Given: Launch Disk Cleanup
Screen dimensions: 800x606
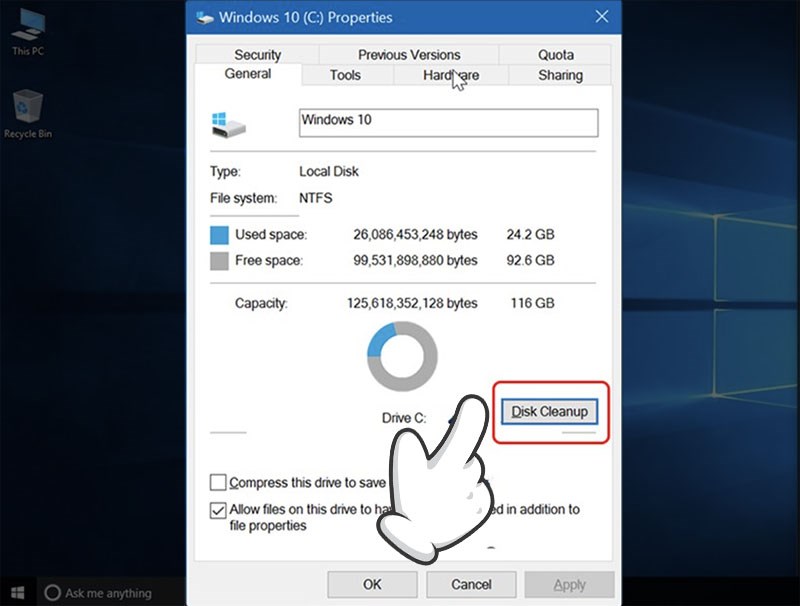Looking at the screenshot, I should (x=548, y=411).
